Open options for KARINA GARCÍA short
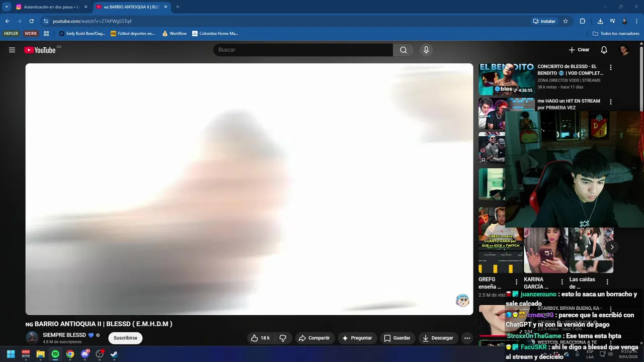 point(562,282)
